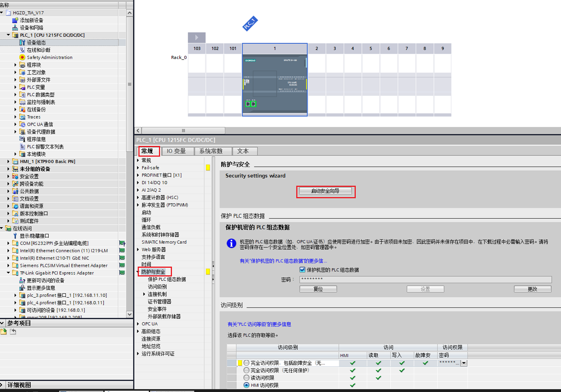
Task: Click the 在线和诊断 diagnostics icon
Action: [22, 50]
